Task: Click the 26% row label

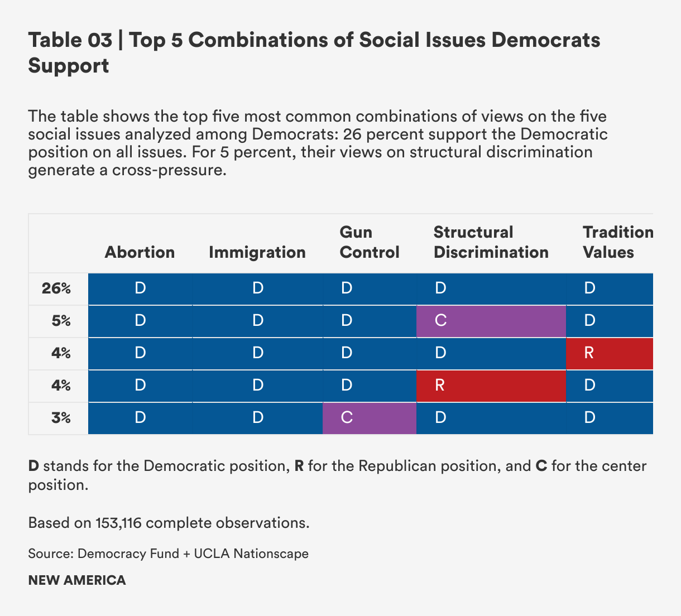Action: [56, 288]
